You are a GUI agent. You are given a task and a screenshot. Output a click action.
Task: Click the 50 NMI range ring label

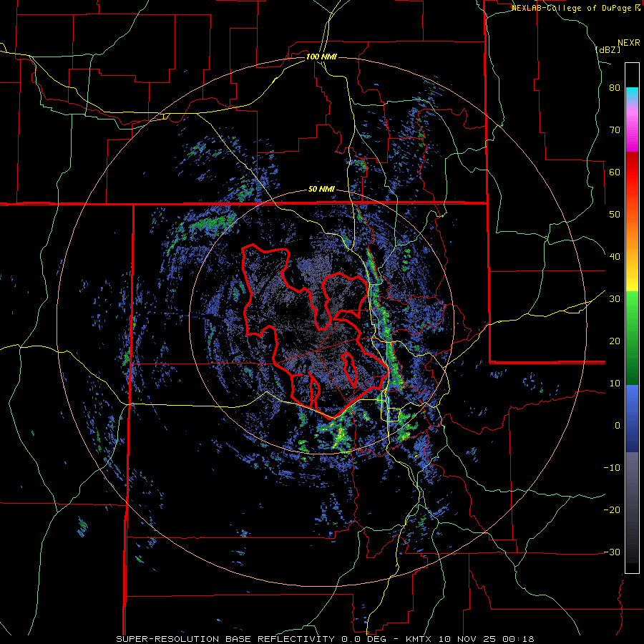pyautogui.click(x=321, y=190)
